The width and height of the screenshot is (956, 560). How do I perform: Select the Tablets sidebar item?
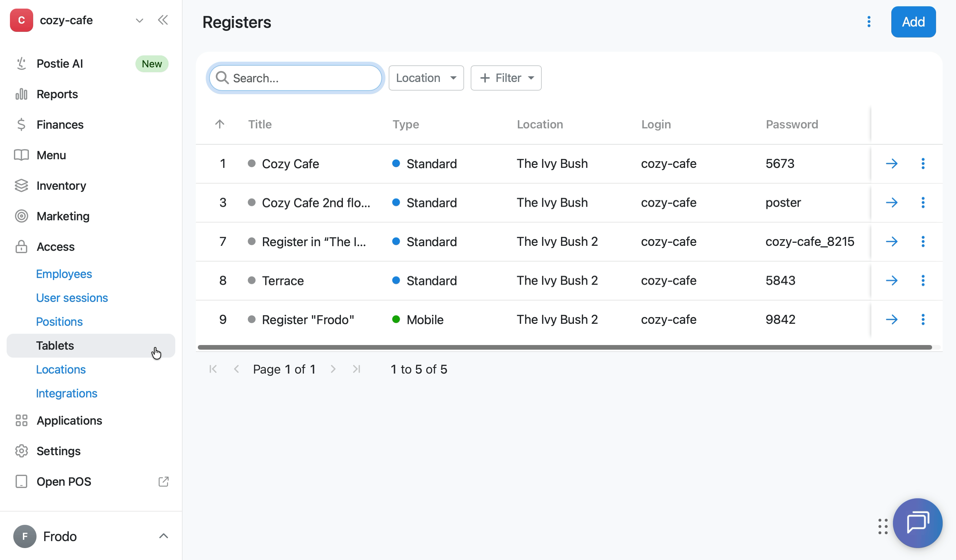91,345
